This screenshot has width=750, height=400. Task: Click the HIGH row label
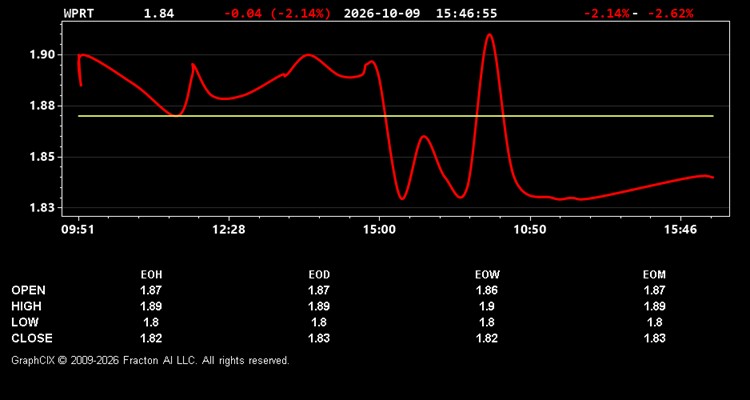pyautogui.click(x=27, y=306)
